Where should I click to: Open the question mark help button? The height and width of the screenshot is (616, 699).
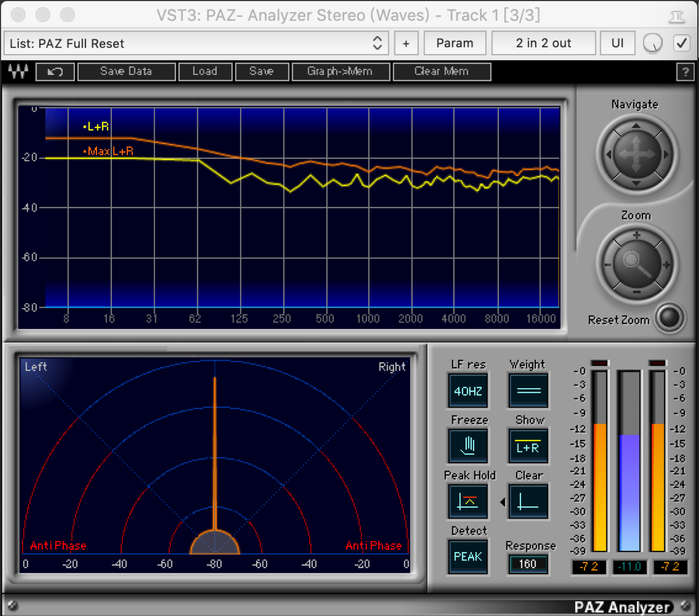[685, 72]
